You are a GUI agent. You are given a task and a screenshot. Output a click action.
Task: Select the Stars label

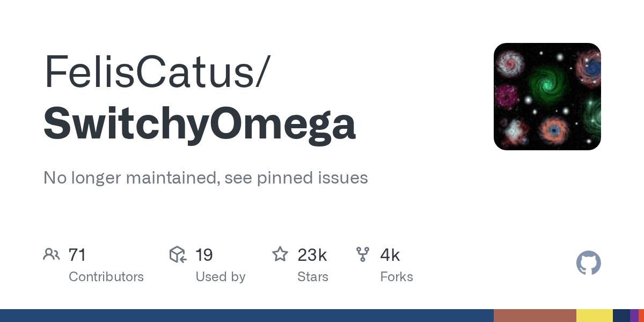point(313,277)
